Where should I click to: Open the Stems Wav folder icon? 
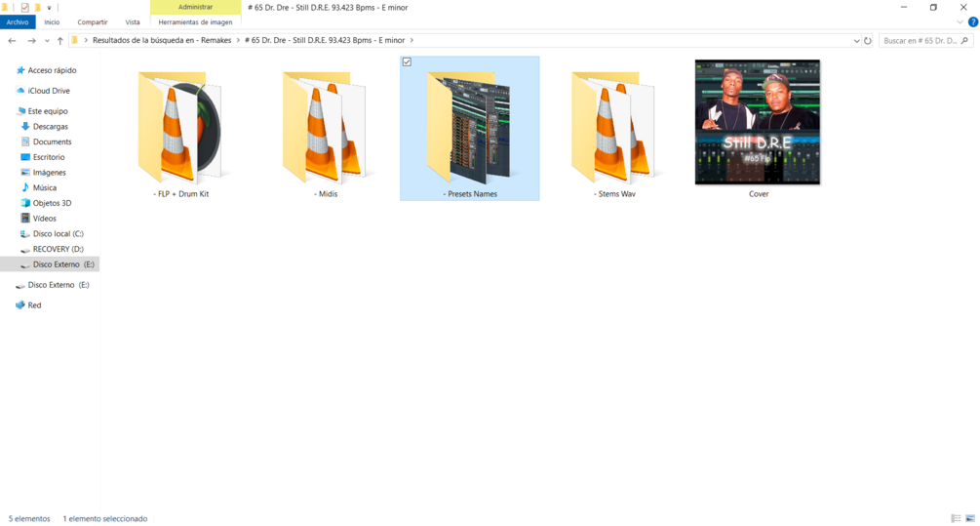pos(613,127)
